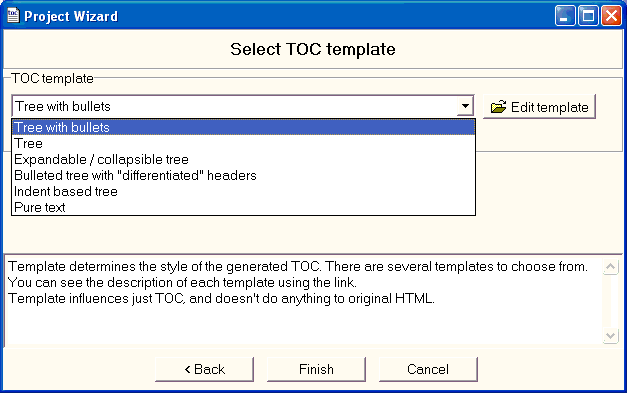Go to previous step with Back

click(x=204, y=369)
